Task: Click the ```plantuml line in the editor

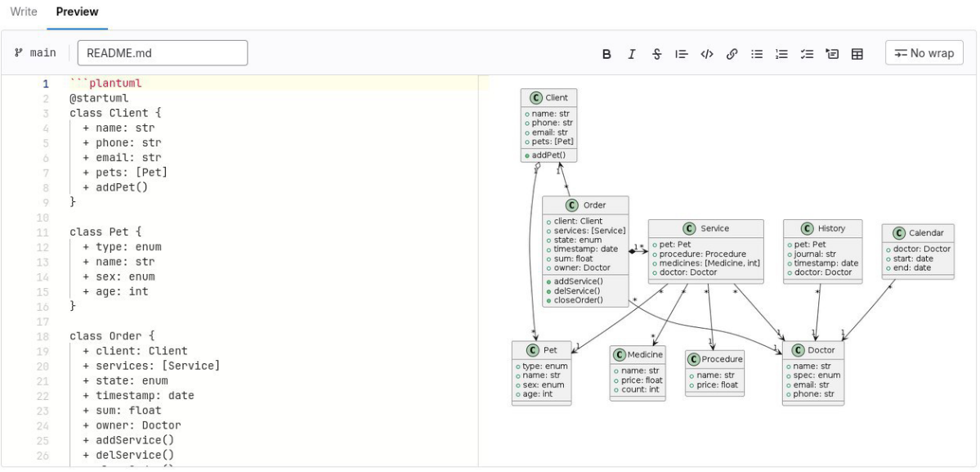Action: [106, 83]
